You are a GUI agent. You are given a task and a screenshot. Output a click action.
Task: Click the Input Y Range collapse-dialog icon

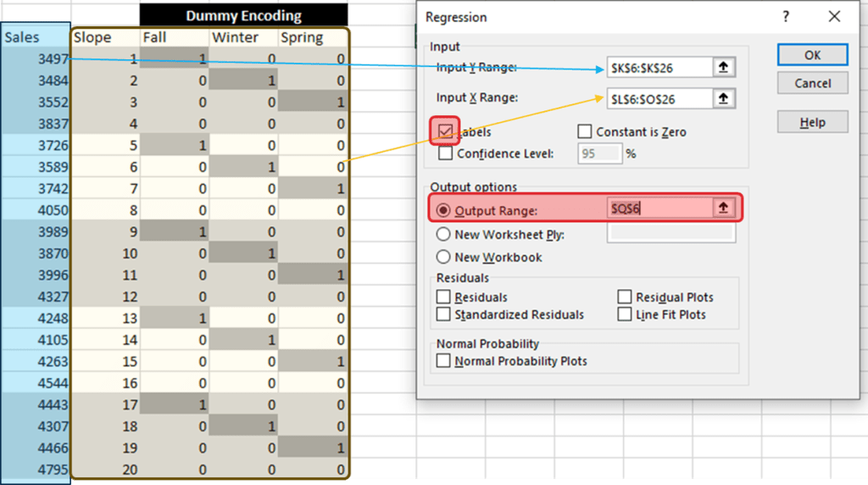pyautogui.click(x=722, y=68)
